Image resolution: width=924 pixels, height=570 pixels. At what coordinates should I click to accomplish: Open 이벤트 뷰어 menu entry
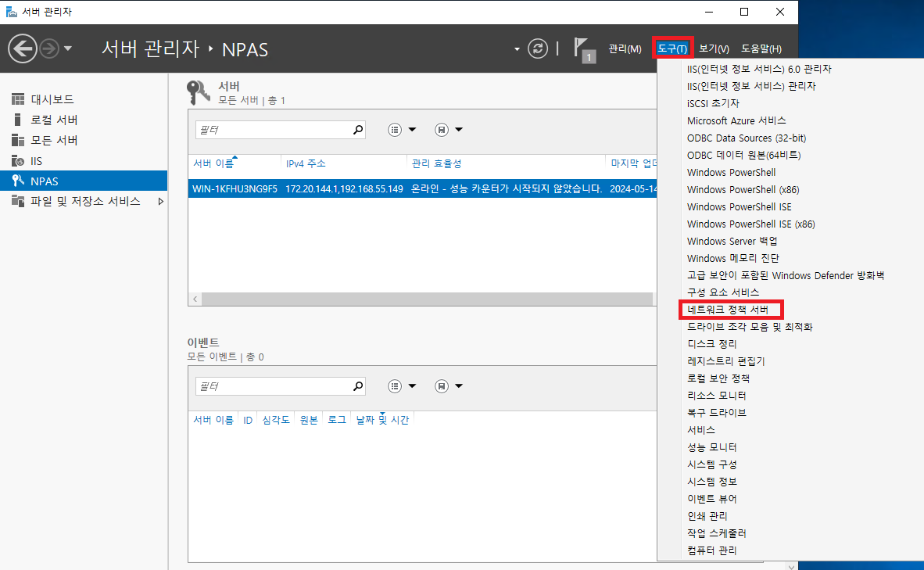tap(712, 499)
